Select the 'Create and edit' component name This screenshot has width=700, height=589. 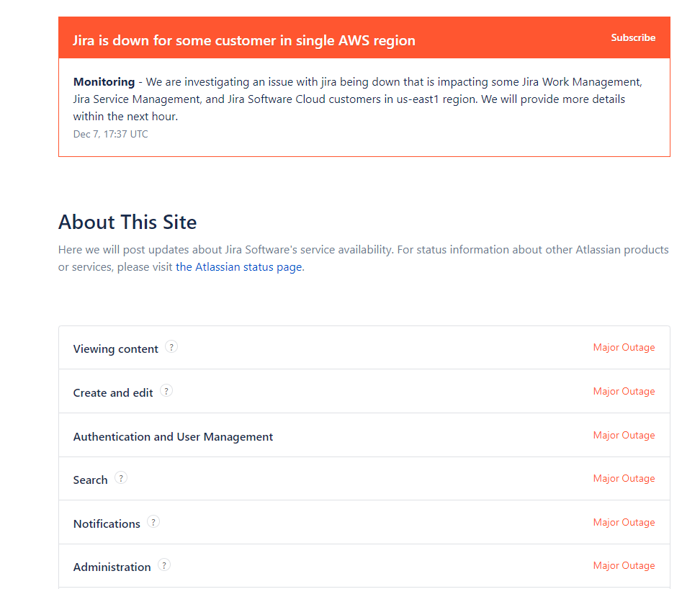coord(113,392)
